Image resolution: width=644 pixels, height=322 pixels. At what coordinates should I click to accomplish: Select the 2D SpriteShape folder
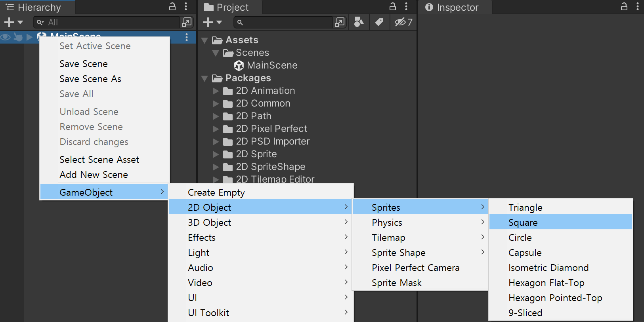[x=264, y=167]
